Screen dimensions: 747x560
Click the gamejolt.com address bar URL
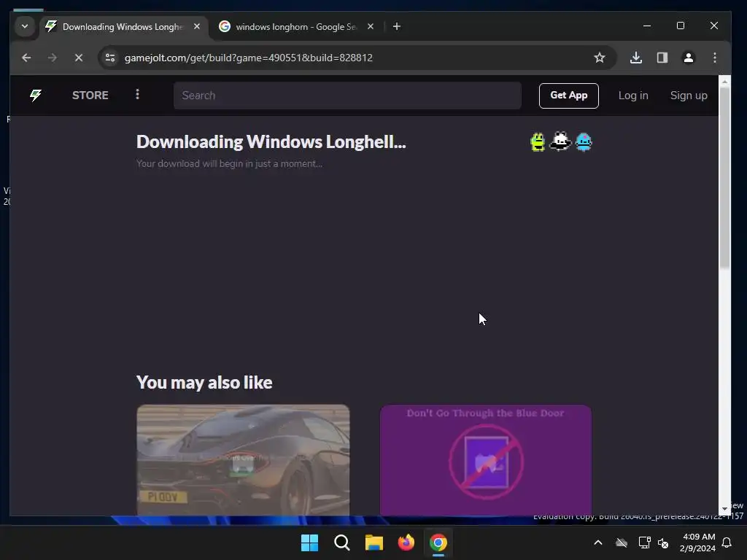click(x=248, y=58)
